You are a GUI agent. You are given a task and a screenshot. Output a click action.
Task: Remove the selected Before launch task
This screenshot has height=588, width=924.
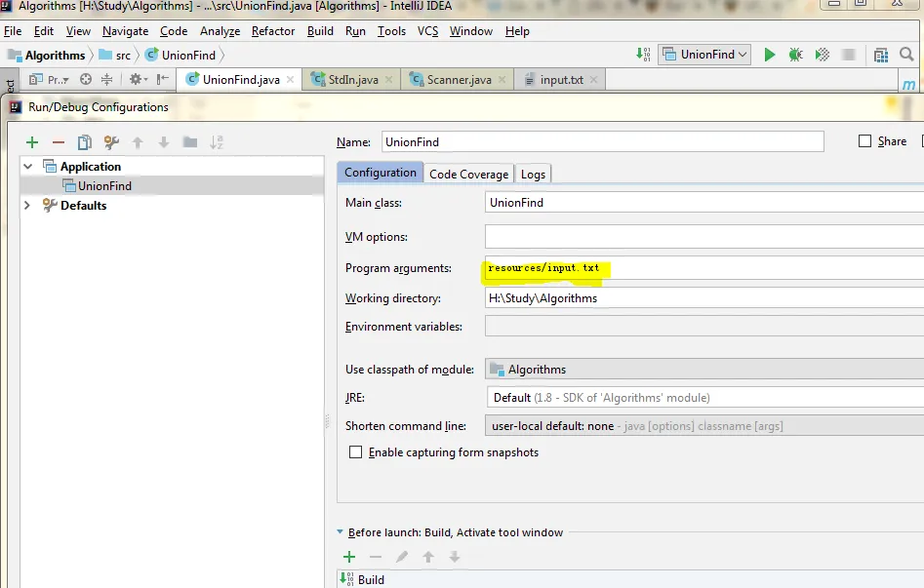tap(376, 557)
